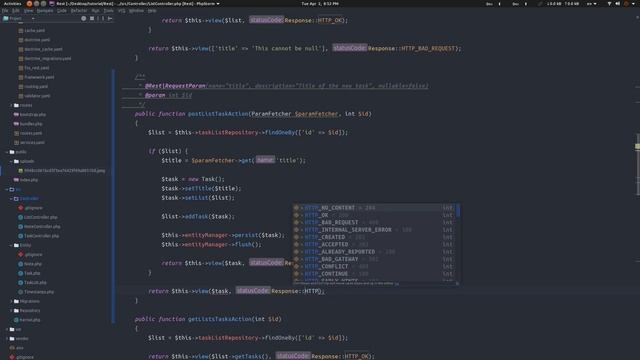Image resolution: width=640 pixels, height=360 pixels.
Task: Open the Run menu
Action: pos(96,11)
